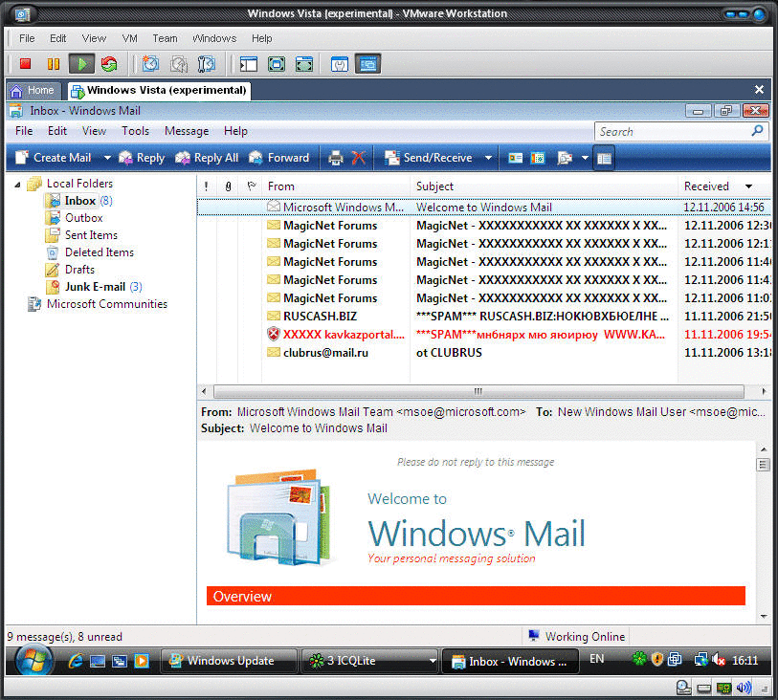Select the Windows Vista (experimental) tab
Viewport: 778px width, 700px height.
[x=159, y=90]
